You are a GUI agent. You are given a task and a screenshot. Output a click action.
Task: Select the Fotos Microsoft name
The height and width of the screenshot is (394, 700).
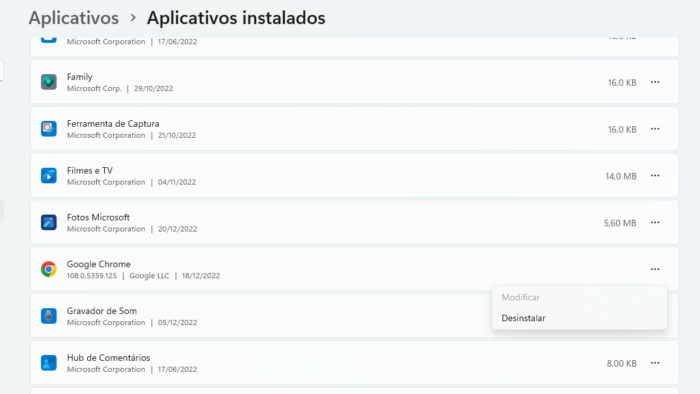tap(98, 217)
